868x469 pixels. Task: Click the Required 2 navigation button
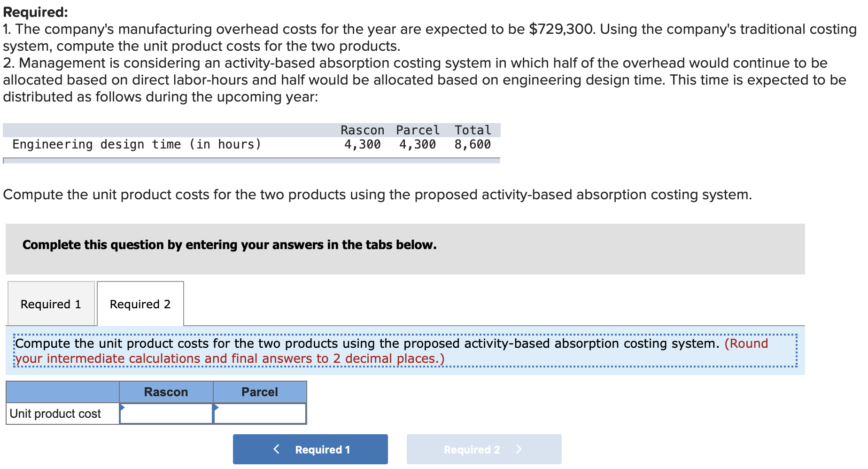tap(484, 449)
